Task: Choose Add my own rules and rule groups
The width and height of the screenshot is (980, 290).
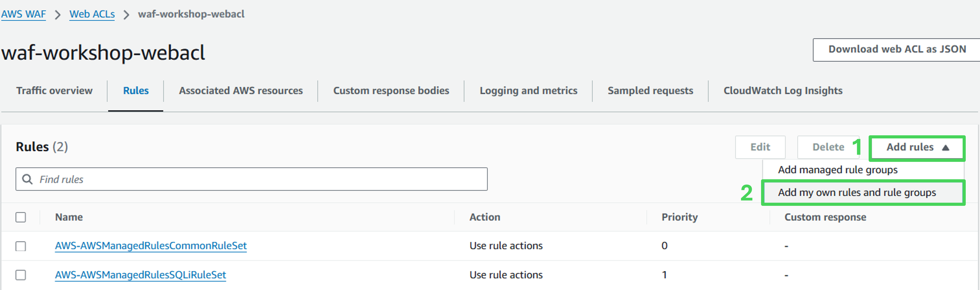Action: click(x=857, y=192)
